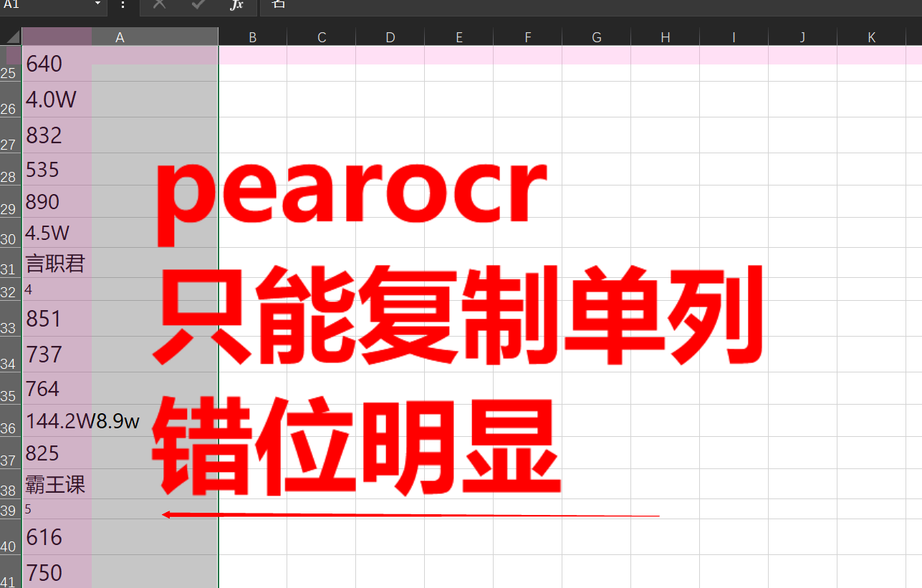922x588 pixels.
Task: Select row 25 via its row header
Action: (x=11, y=64)
